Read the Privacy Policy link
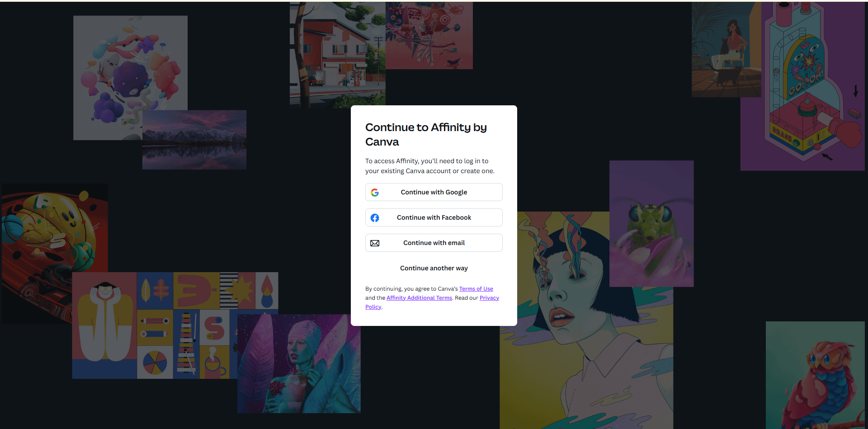 489,298
